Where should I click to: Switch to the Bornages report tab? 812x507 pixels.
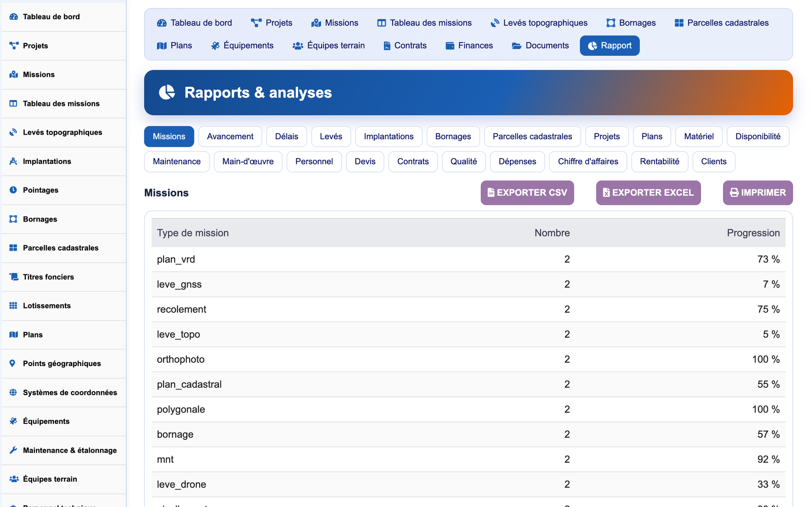(x=453, y=136)
